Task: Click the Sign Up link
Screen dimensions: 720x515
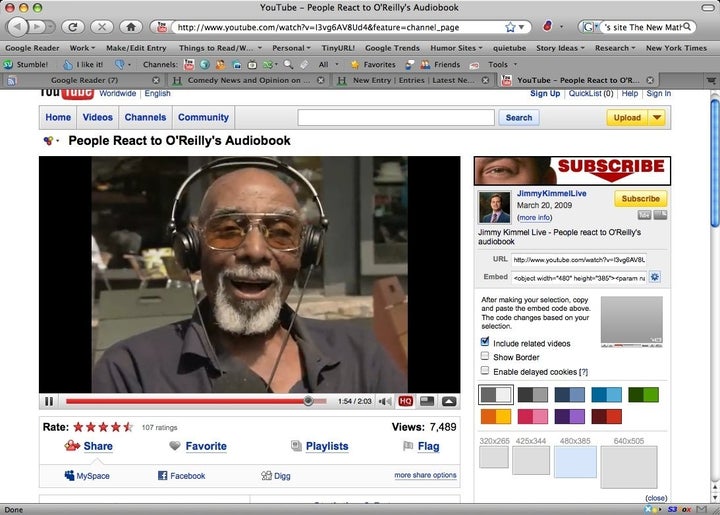Action: (x=545, y=94)
